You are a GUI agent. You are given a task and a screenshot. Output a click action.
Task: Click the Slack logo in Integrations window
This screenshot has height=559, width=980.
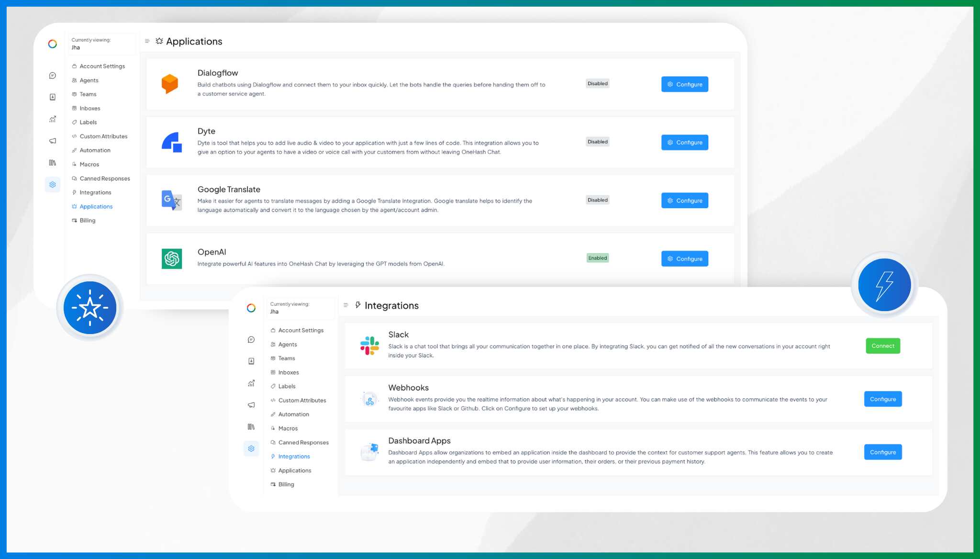pyautogui.click(x=369, y=346)
